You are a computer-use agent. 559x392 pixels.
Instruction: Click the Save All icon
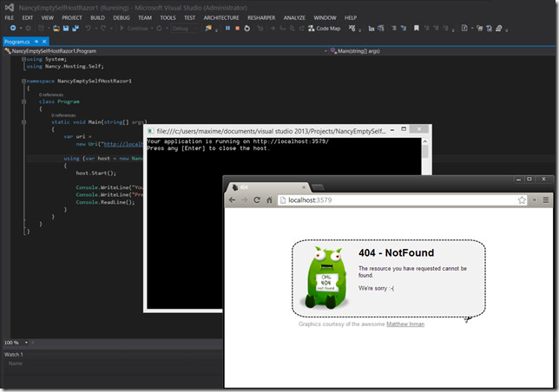coord(76,28)
